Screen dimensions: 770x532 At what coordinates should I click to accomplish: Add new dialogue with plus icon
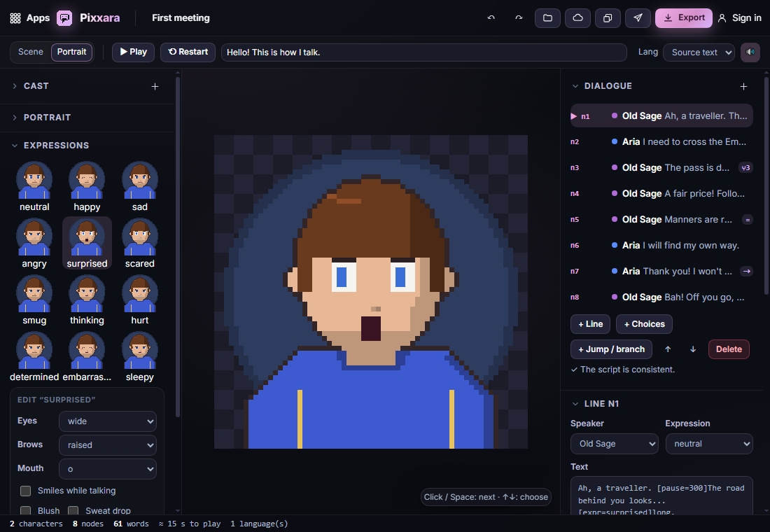tap(743, 87)
